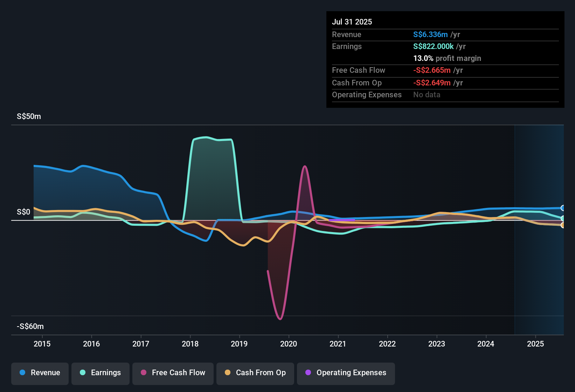Click the blue Revenue legend dot
Screen dimensions: 575x392
(x=22, y=373)
